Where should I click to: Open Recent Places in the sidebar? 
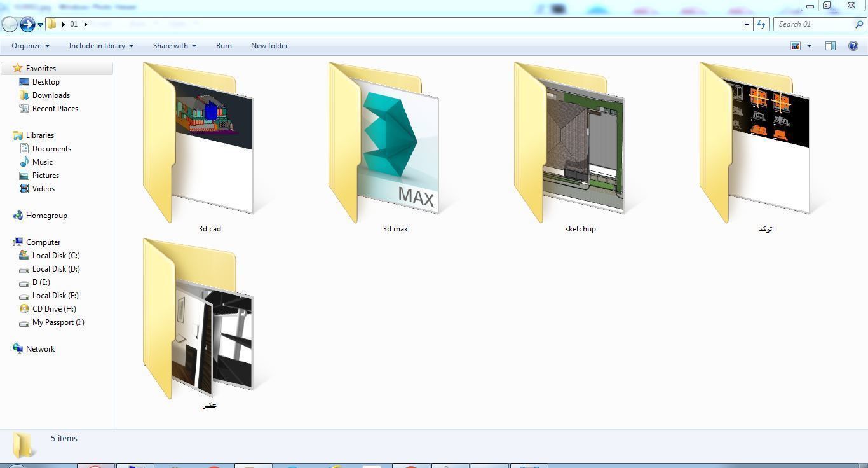pyautogui.click(x=55, y=109)
